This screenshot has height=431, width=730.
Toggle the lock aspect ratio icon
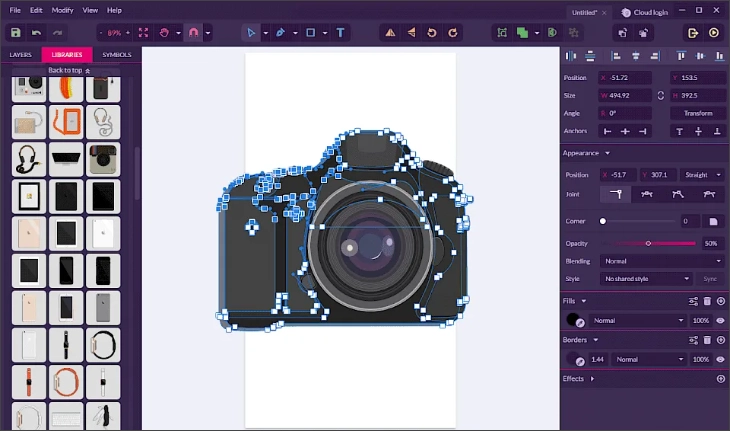click(x=661, y=95)
